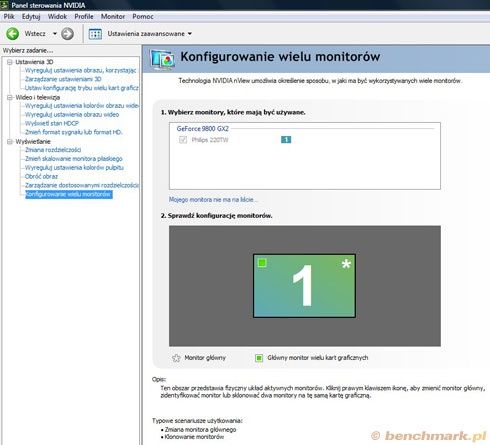The height and width of the screenshot is (445, 490).
Task: Toggle the Philips 220TW checkbox
Action: pyautogui.click(x=183, y=140)
